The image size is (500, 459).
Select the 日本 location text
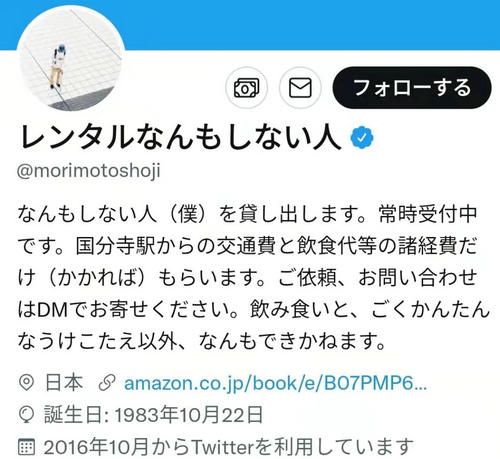pos(64,383)
